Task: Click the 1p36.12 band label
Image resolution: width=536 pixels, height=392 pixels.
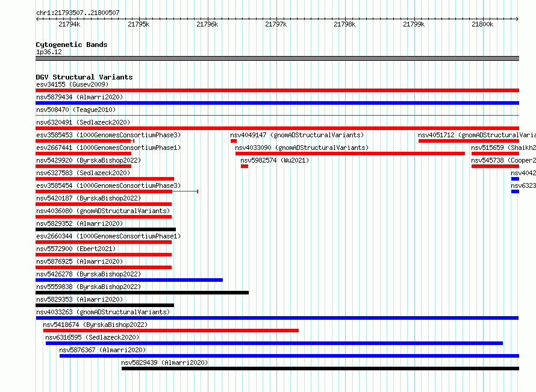Action: click(x=49, y=52)
